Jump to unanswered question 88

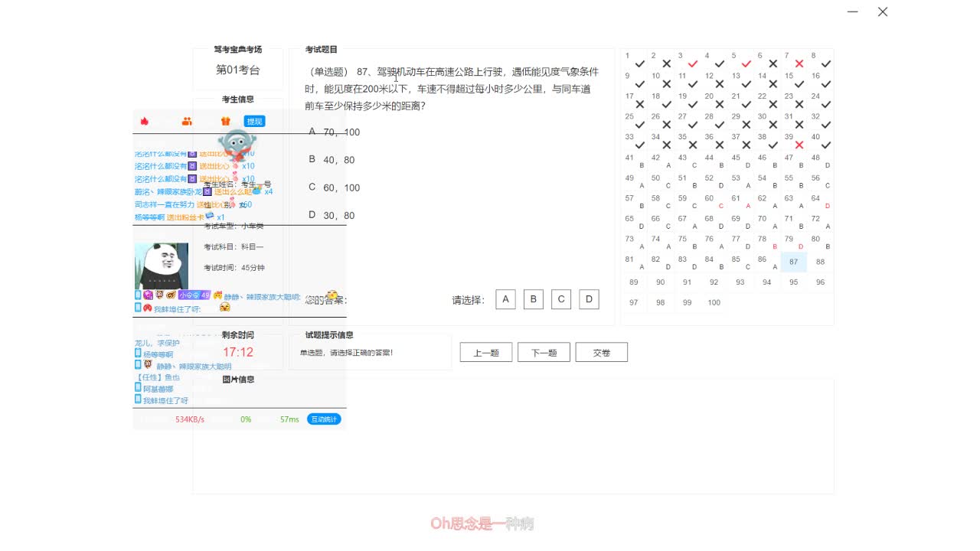(820, 262)
